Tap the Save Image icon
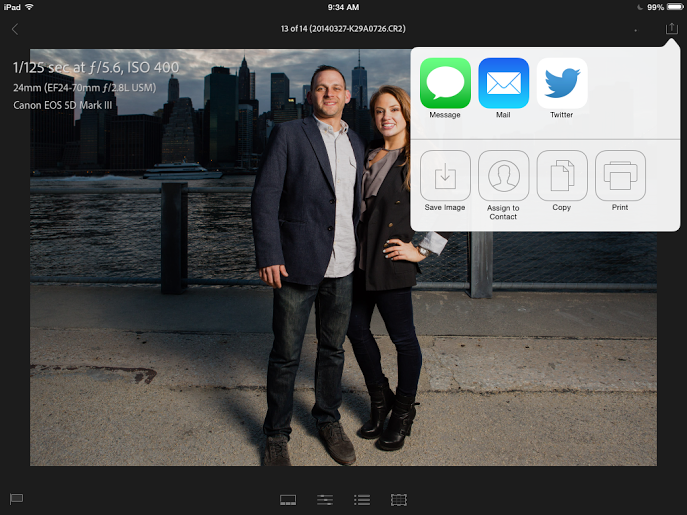 click(x=445, y=175)
